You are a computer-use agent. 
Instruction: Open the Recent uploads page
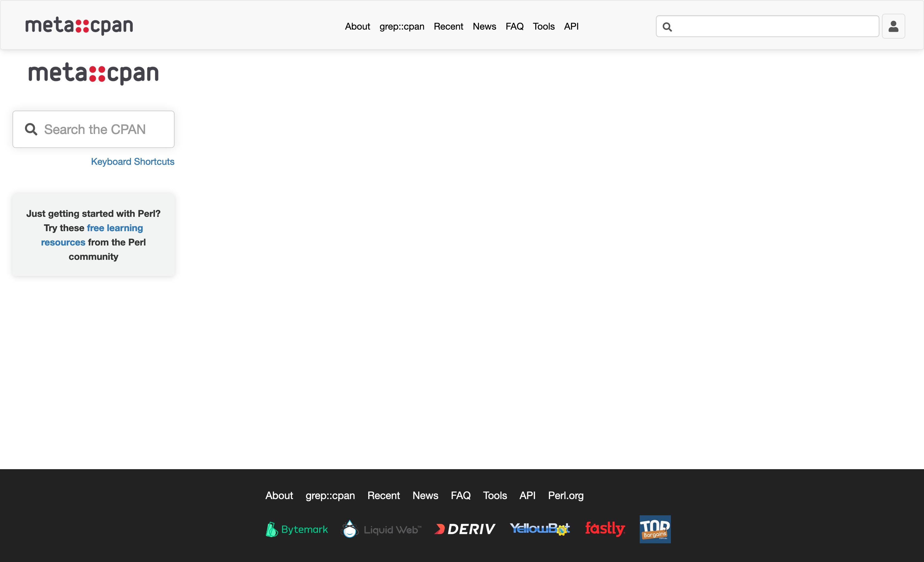(449, 26)
